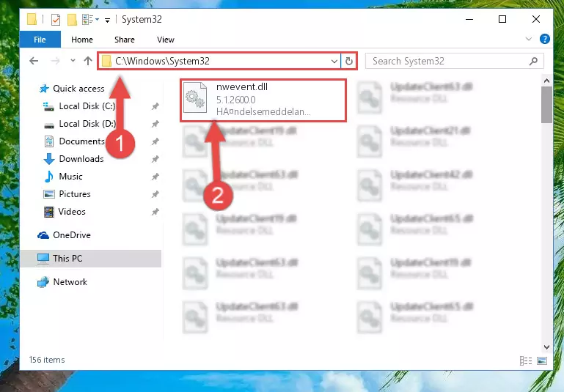
Task: Click the pin icon beside Videos
Action: pos(155,212)
